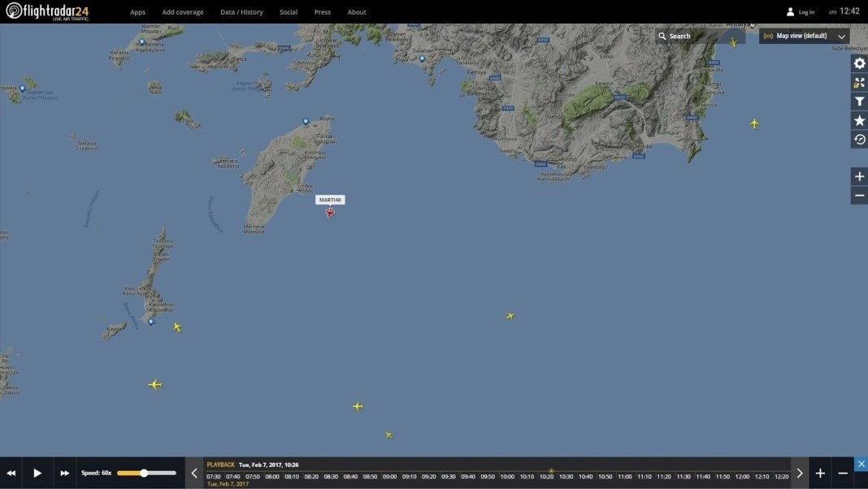This screenshot has height=489, width=868.
Task: Select the MARTI40 red aircraft icon
Action: tap(330, 213)
